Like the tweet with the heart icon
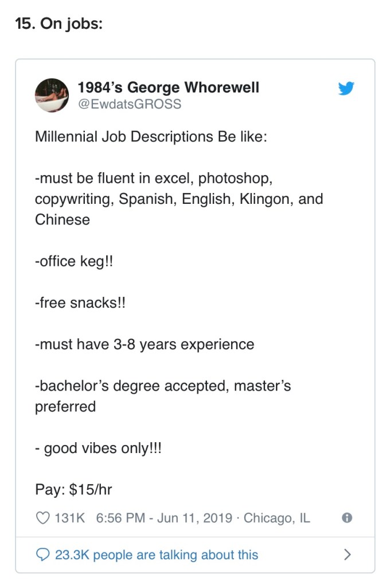The width and height of the screenshot is (390, 588). coord(43,517)
